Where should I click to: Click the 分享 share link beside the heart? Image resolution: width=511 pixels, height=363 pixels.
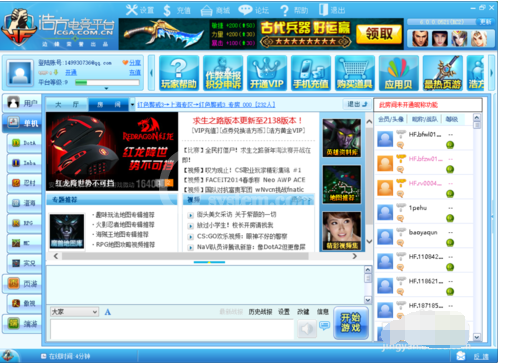135,63
